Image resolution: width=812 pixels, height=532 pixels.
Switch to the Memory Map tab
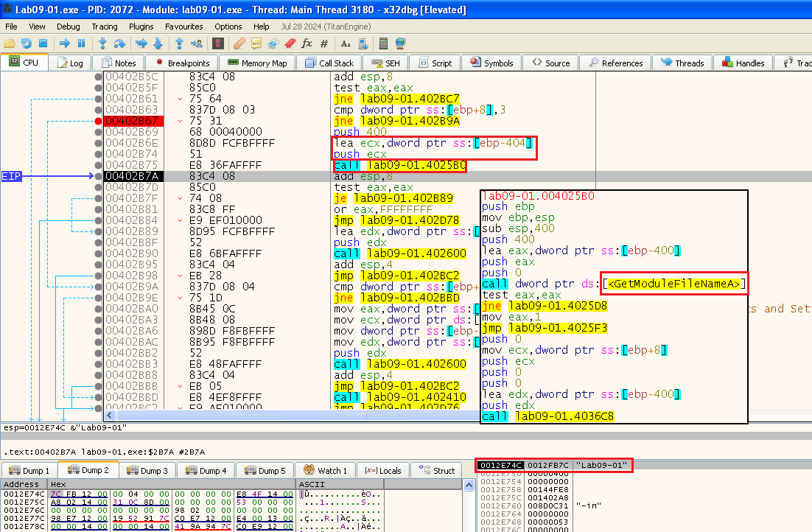click(257, 63)
